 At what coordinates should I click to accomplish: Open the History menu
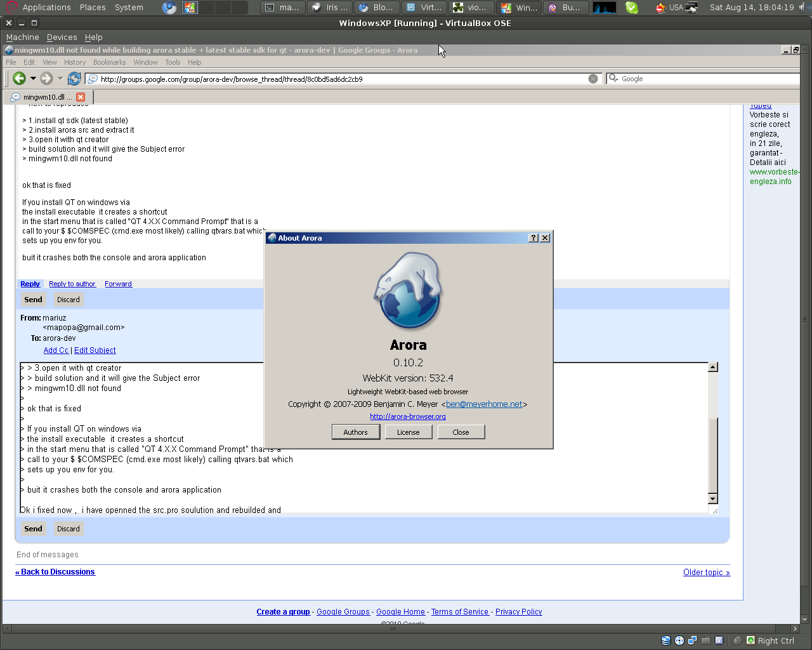click(75, 62)
